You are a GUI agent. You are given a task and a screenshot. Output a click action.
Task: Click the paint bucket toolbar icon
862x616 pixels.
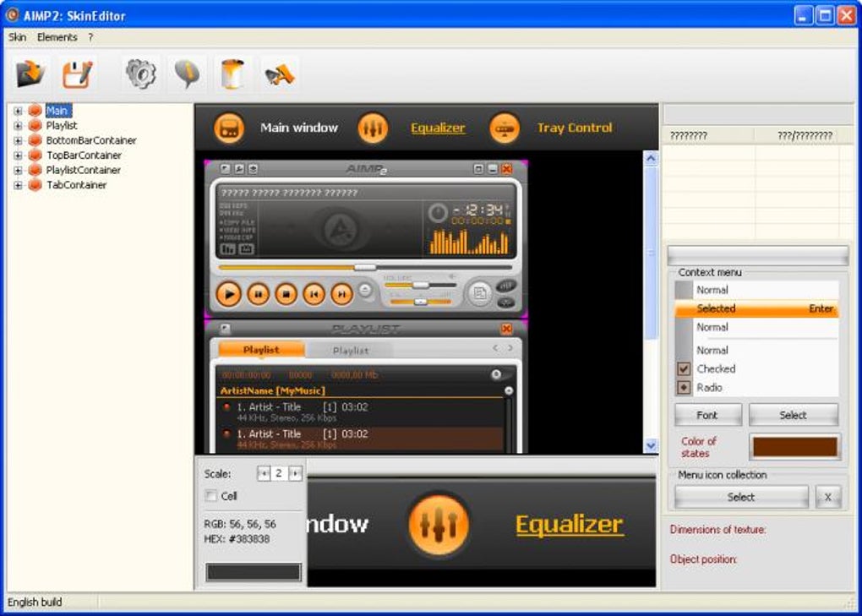point(232,73)
